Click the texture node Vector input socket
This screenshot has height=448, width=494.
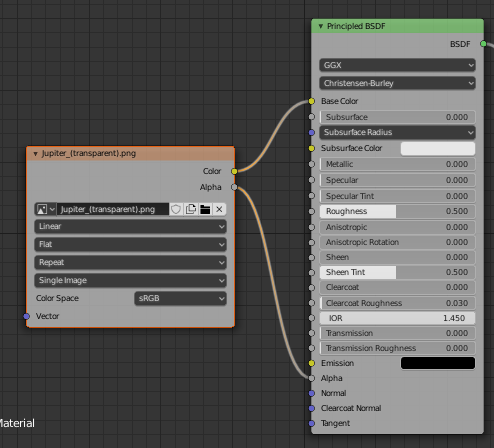27,316
